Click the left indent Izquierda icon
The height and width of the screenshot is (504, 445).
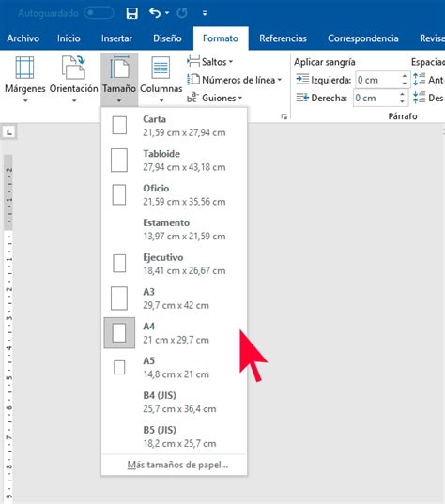[302, 80]
